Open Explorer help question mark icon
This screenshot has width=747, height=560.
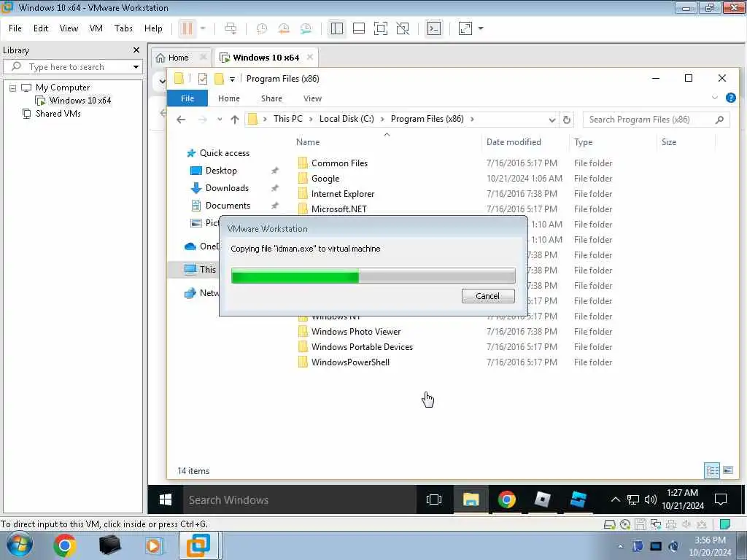click(730, 98)
